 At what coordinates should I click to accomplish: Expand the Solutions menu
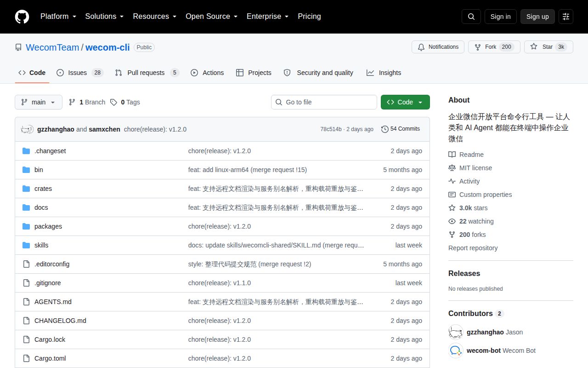(105, 17)
